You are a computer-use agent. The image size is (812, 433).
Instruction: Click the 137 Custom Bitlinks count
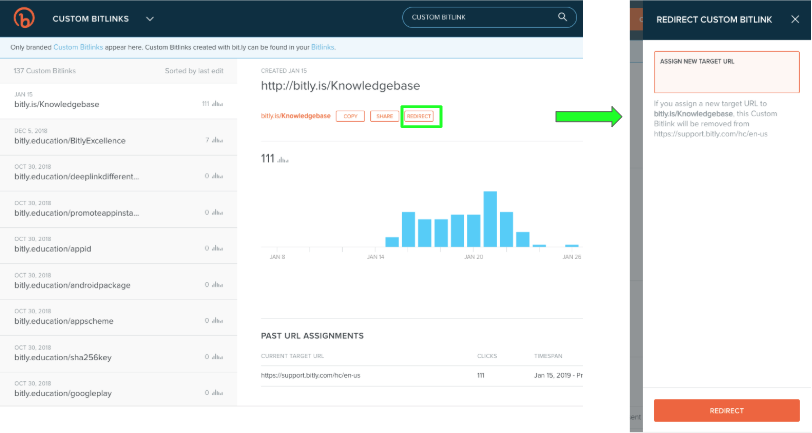pos(45,71)
